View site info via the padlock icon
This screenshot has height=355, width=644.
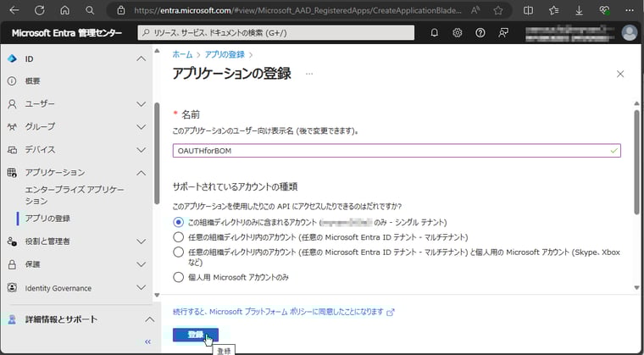120,10
